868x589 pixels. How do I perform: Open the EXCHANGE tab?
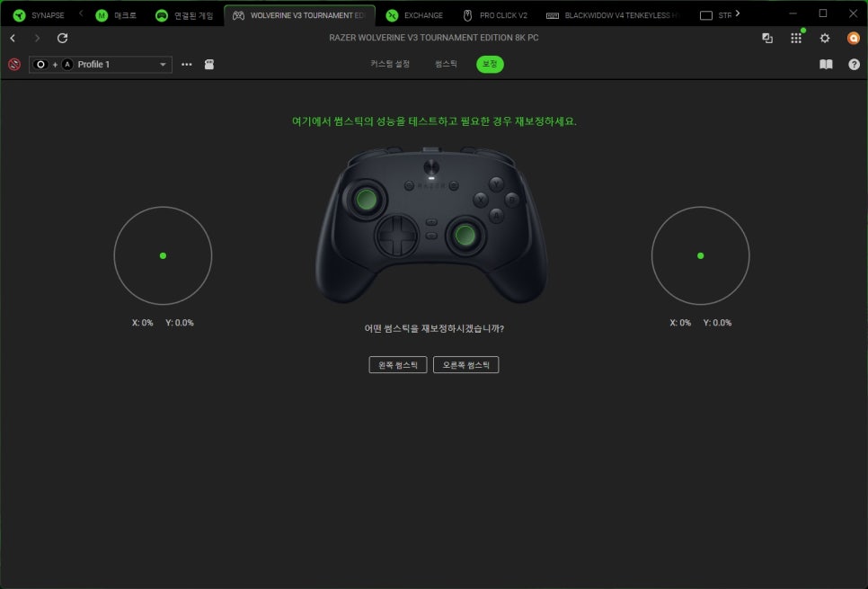414,15
